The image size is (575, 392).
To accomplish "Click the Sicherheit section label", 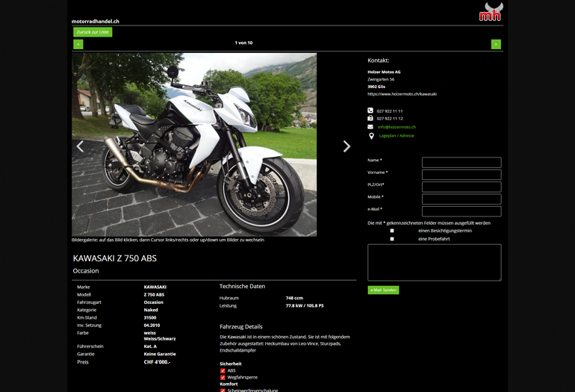I will click(231, 364).
